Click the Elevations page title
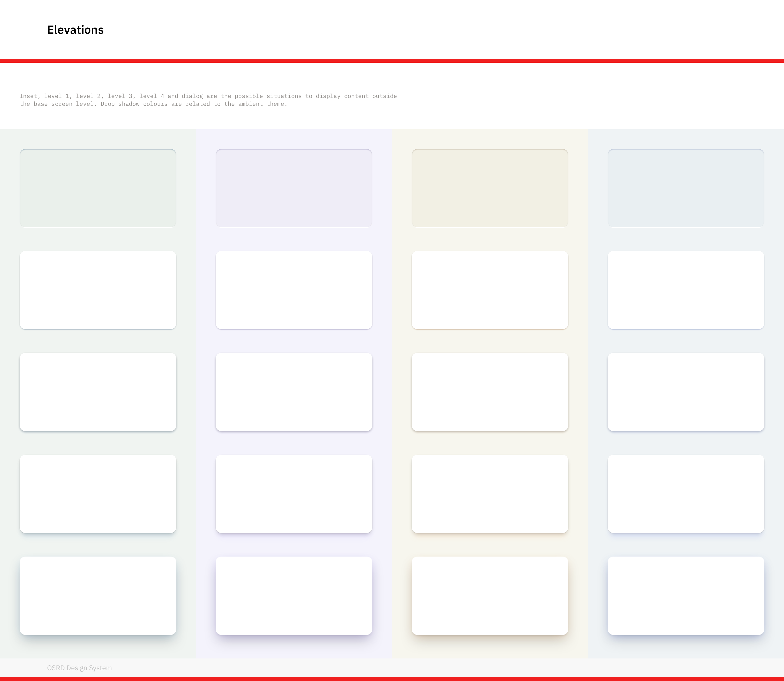The image size is (784, 681). 75,30
